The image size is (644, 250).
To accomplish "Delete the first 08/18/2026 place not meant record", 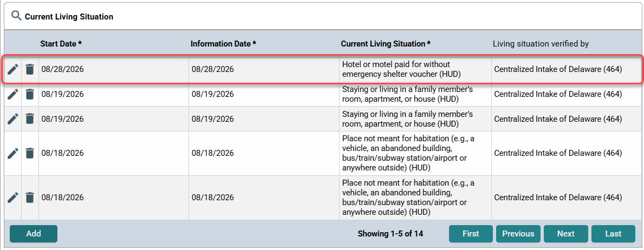I will click(x=30, y=153).
